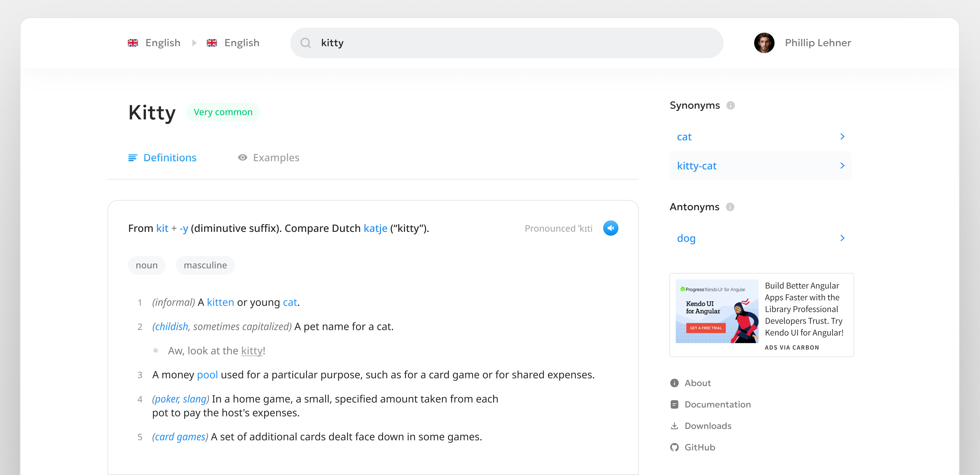
Task: Click the ADS VIA CARBON label
Action: point(792,348)
